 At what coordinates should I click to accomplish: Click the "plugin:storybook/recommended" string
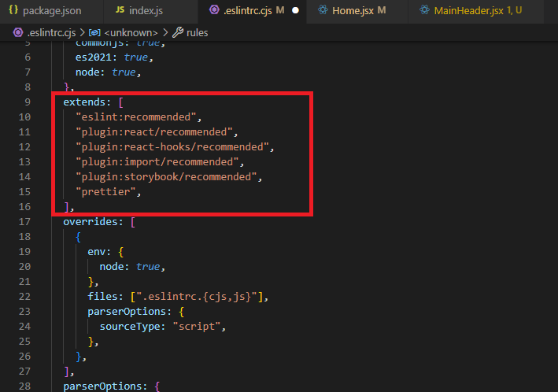[x=166, y=177]
